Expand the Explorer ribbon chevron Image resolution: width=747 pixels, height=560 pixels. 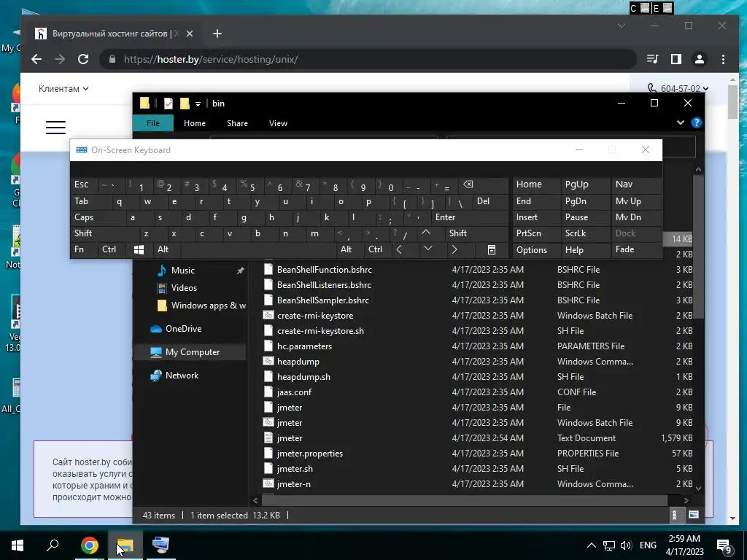[681, 122]
